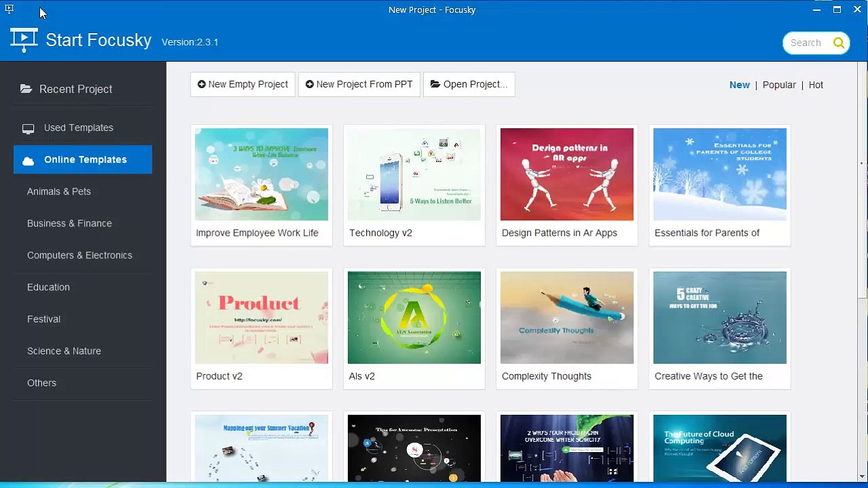868x488 pixels.
Task: Click the Recent Project folder icon
Action: tap(26, 89)
